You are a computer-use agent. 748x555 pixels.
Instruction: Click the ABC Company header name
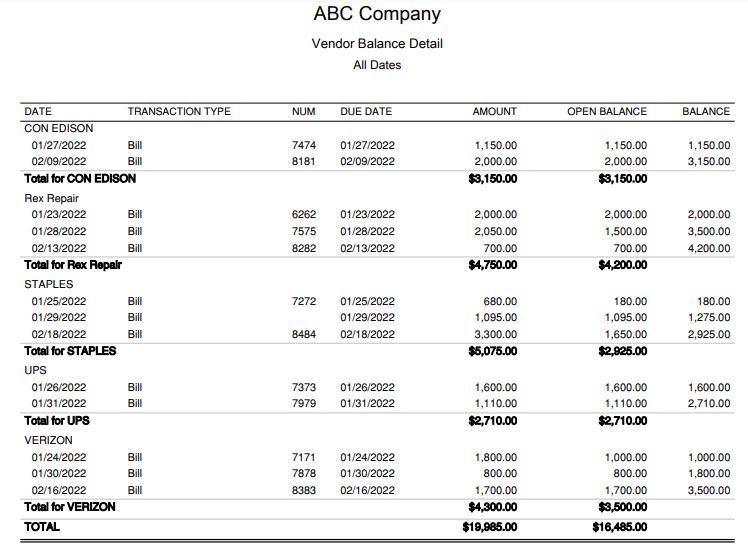click(377, 14)
